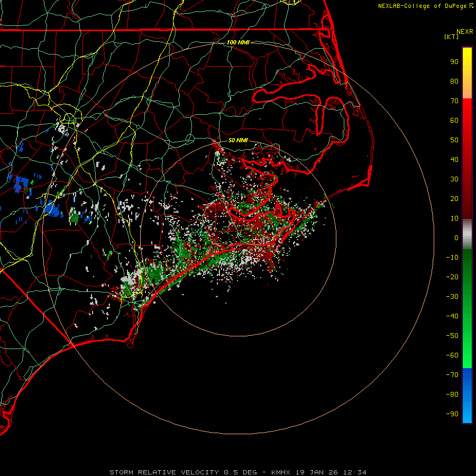Click the 90 value on velocity scale

[454, 62]
